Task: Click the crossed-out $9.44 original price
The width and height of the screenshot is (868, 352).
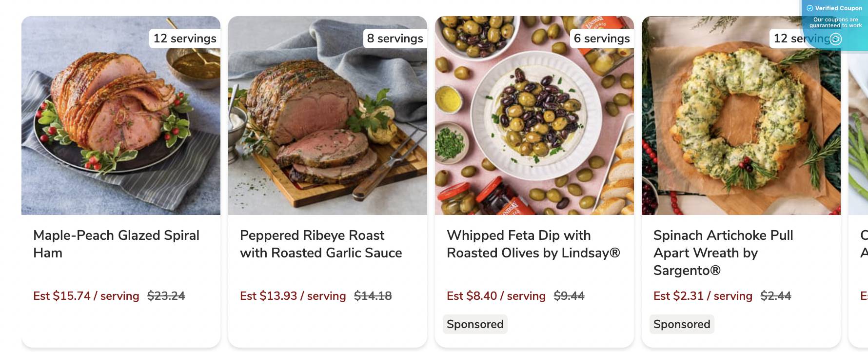Action: pyautogui.click(x=570, y=295)
